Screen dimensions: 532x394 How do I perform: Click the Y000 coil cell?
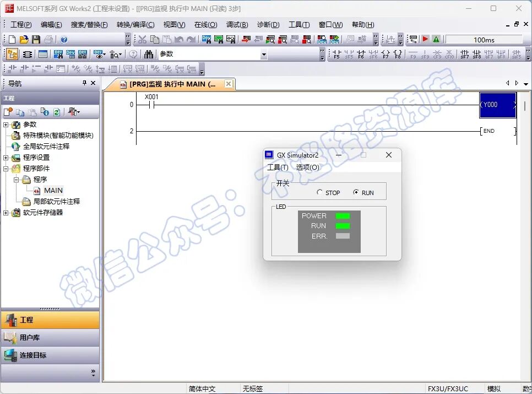click(x=498, y=105)
